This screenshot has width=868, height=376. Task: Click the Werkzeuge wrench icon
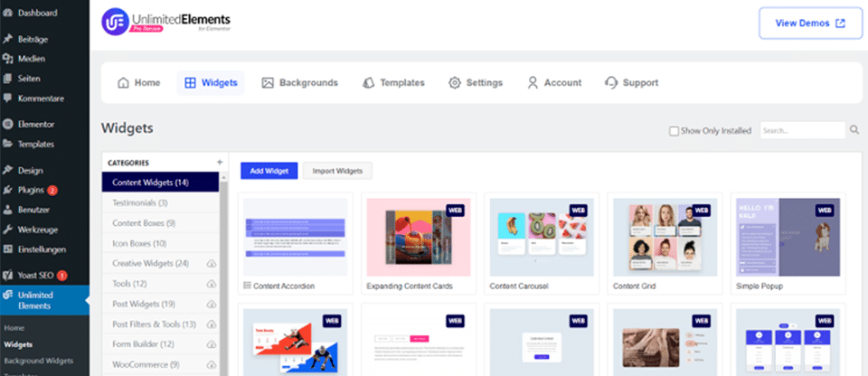click(x=8, y=230)
